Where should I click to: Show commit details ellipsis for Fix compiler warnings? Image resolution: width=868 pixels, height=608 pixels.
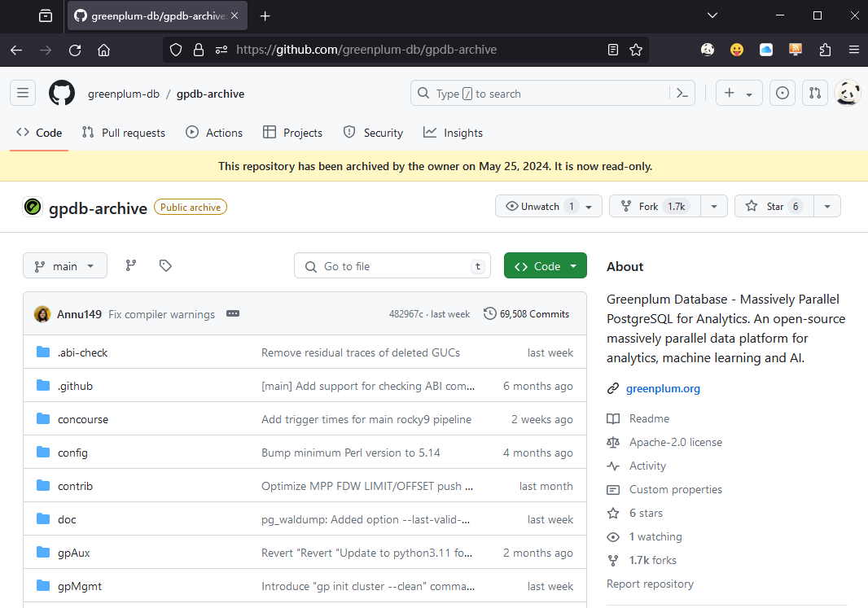tap(233, 313)
